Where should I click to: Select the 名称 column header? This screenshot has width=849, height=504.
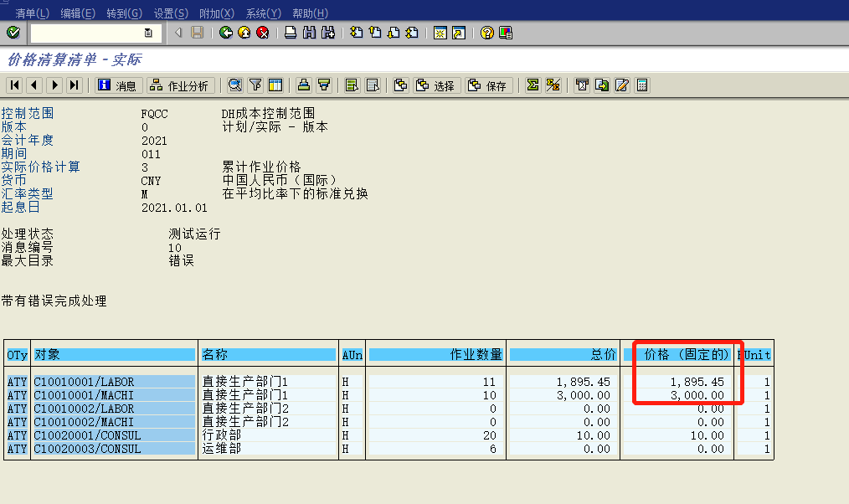(269, 355)
